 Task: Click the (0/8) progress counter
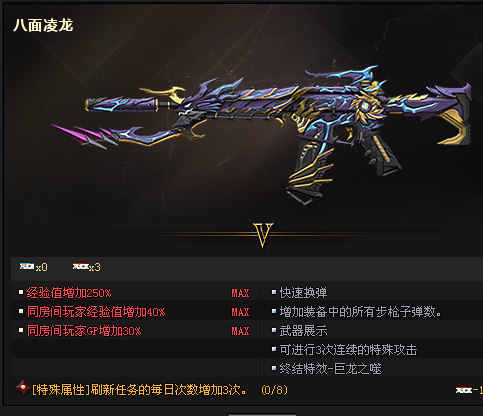coord(275,390)
